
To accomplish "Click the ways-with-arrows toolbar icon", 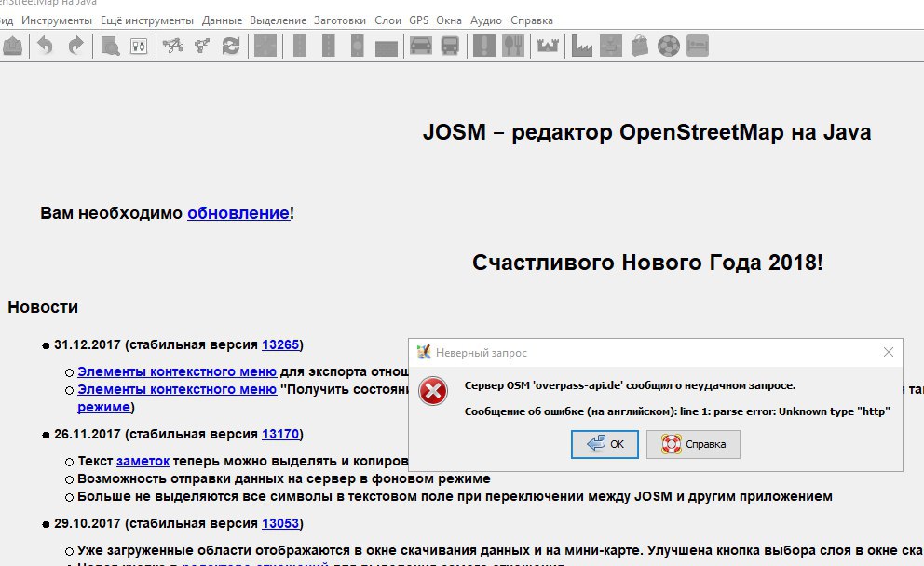I will pos(202,46).
